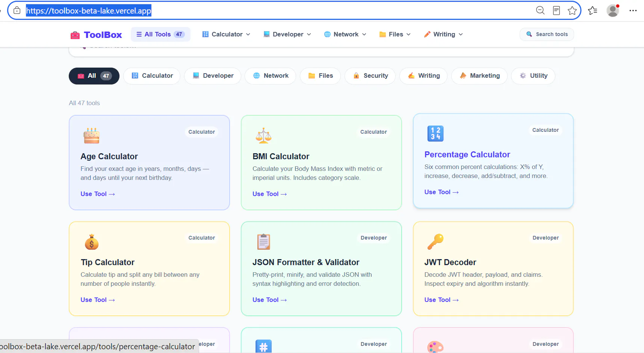Click Use Tool under Age Calculator
This screenshot has height=353, width=644.
point(98,194)
